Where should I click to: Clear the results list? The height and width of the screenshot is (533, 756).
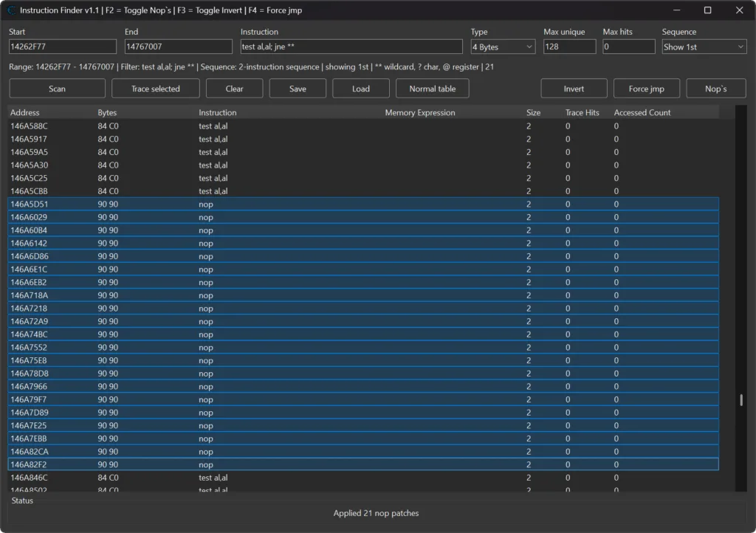(x=234, y=89)
